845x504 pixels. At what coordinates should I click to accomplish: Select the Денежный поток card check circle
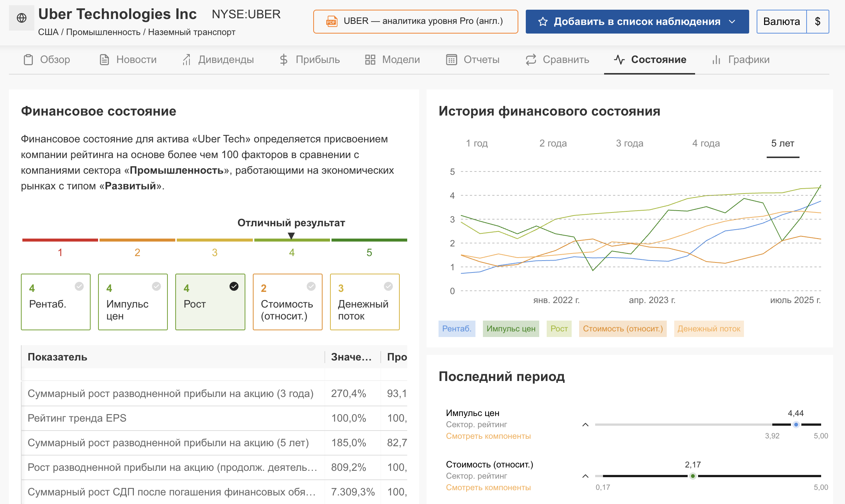(388, 286)
